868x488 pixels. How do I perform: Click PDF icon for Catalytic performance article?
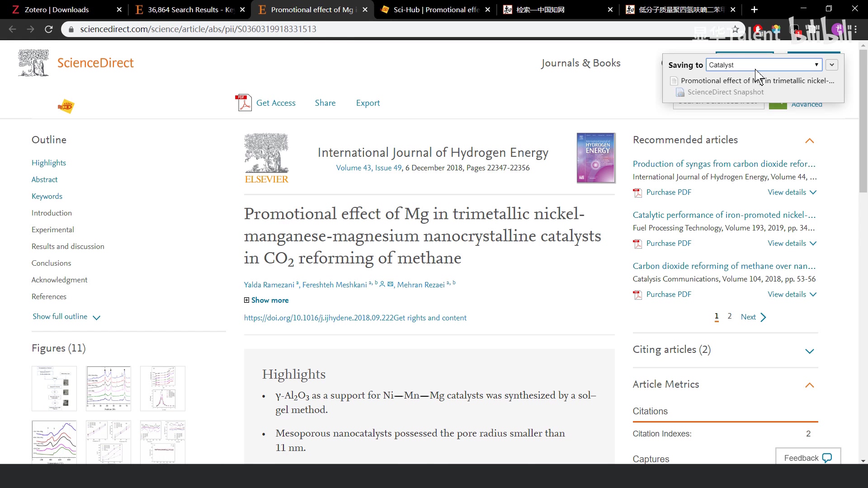[637, 244]
